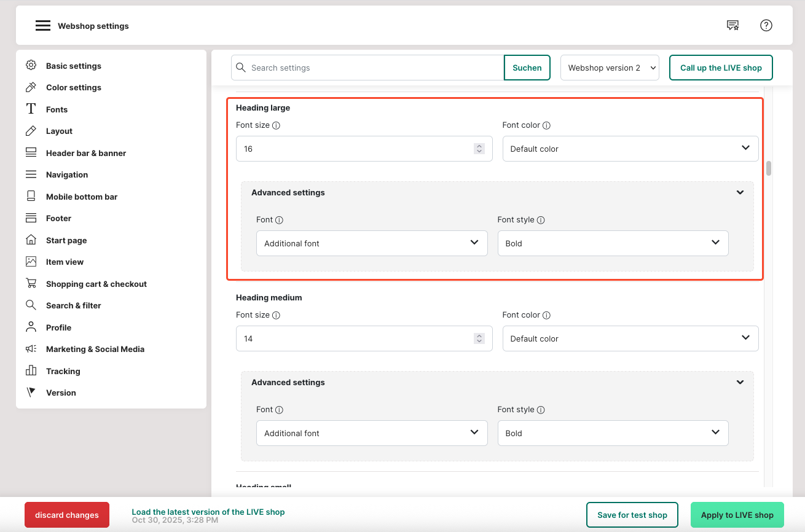Click info icon beside Heading large Font color
Viewport: 805px width, 532px height.
coord(546,125)
